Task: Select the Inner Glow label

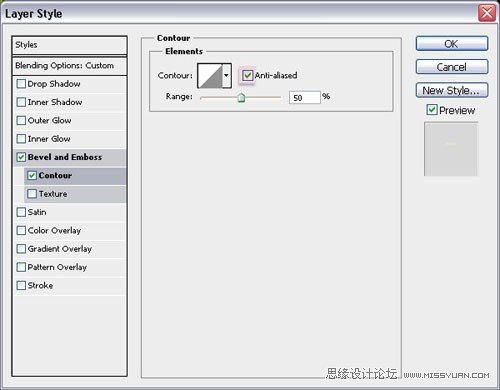Action: click(x=49, y=139)
